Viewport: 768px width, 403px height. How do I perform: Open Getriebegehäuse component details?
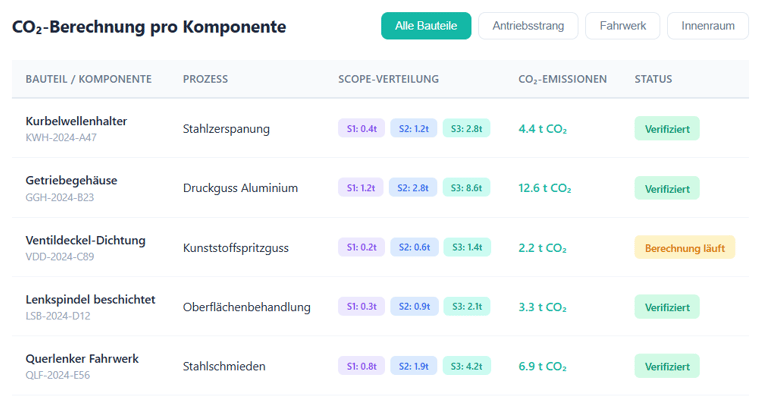click(x=71, y=180)
